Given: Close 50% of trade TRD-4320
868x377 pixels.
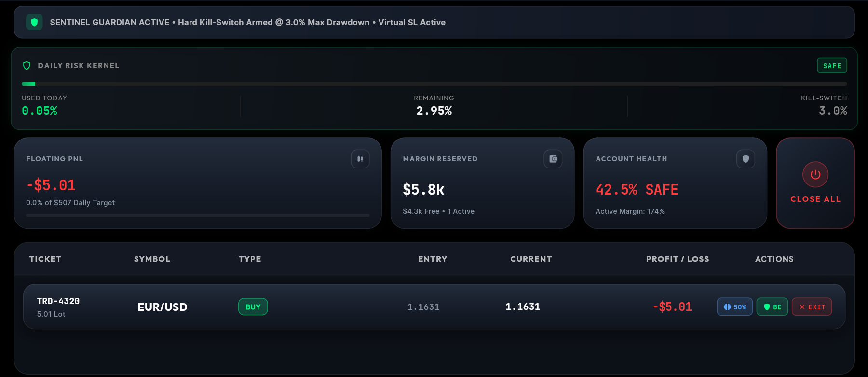Looking at the screenshot, I should point(735,307).
